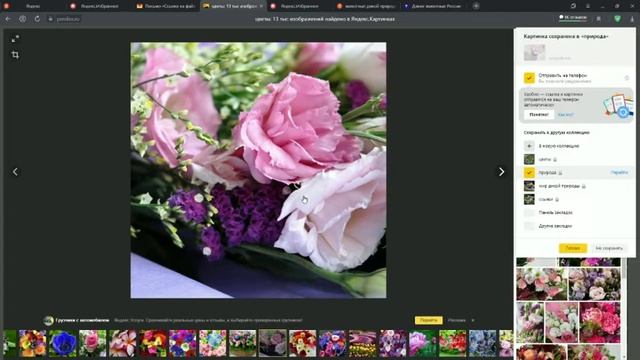The image size is (640, 360).
Task: Click the browser back arrow
Action: point(8,19)
